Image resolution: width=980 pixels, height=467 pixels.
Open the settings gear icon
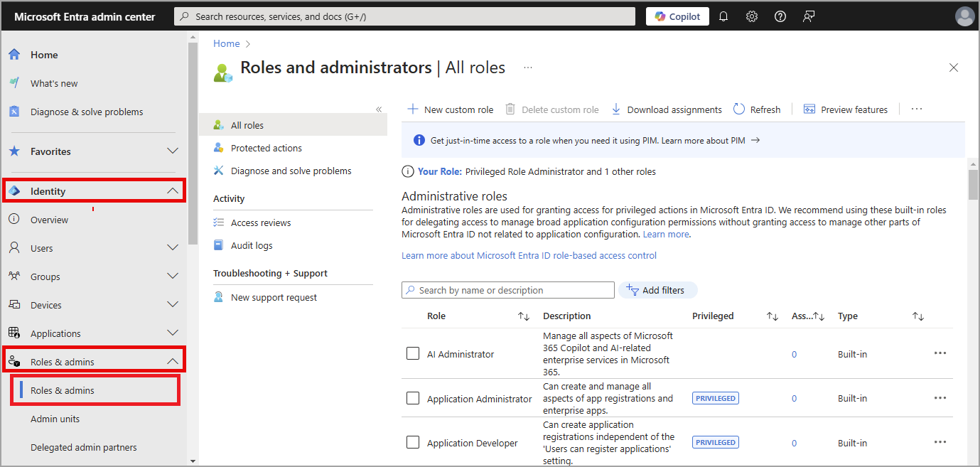coord(752,16)
